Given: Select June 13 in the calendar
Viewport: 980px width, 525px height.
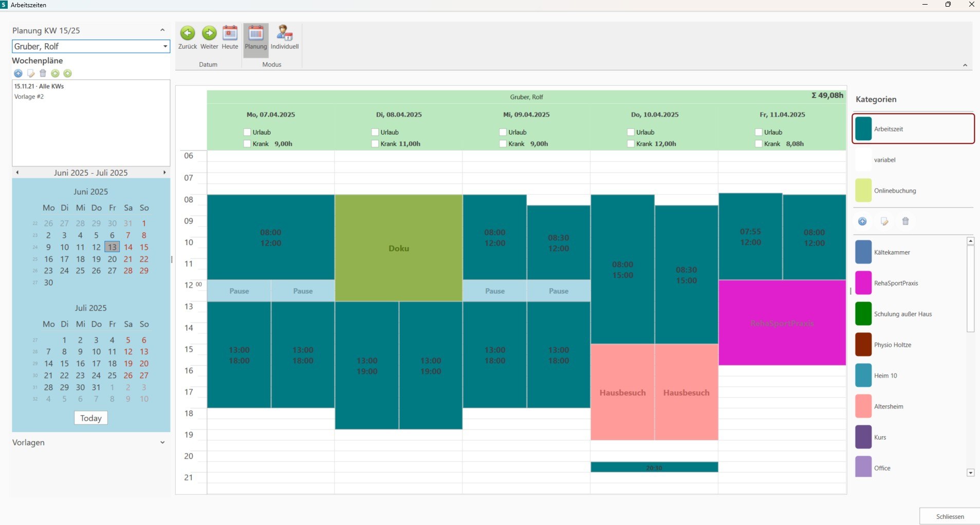Looking at the screenshot, I should 112,247.
